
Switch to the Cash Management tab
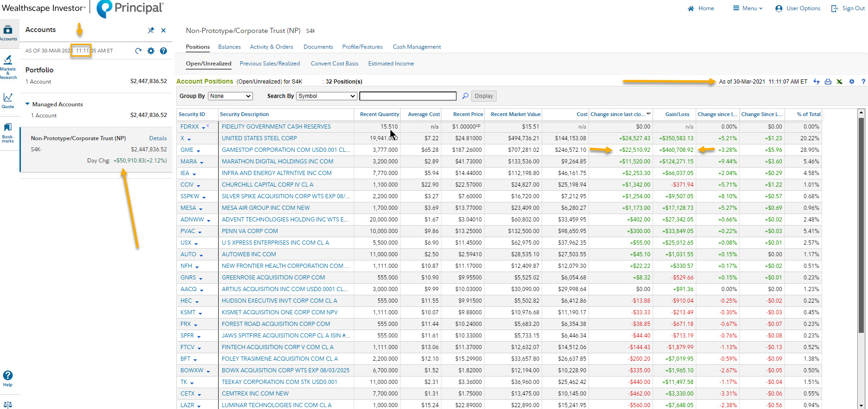[417, 47]
